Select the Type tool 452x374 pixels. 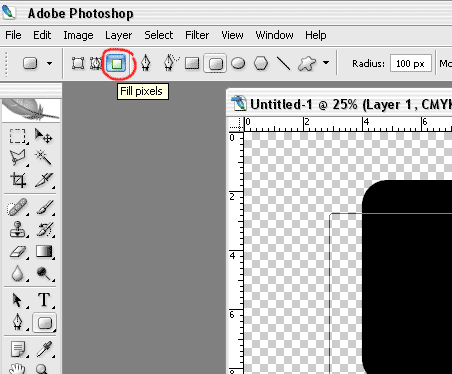(44, 300)
